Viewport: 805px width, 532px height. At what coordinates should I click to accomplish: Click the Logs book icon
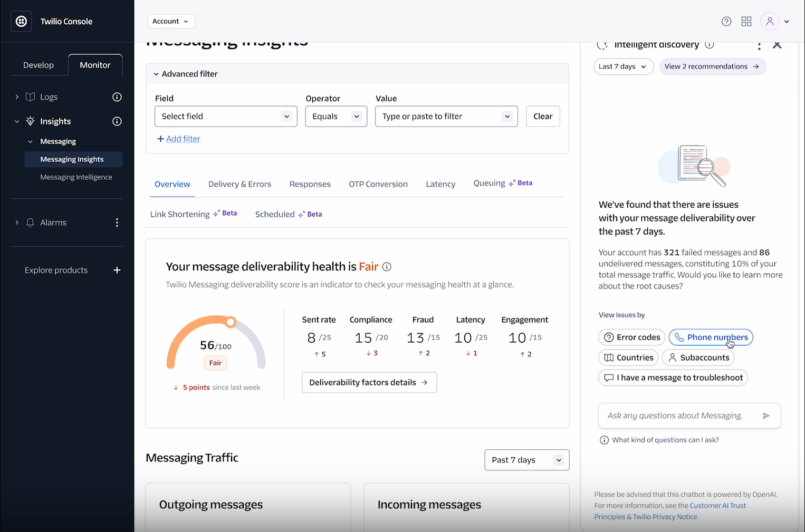coord(31,97)
